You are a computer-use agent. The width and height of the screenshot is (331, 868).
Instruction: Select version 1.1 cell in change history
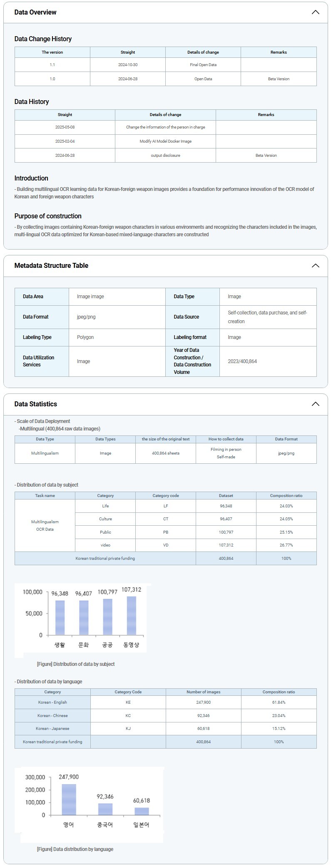52,65
